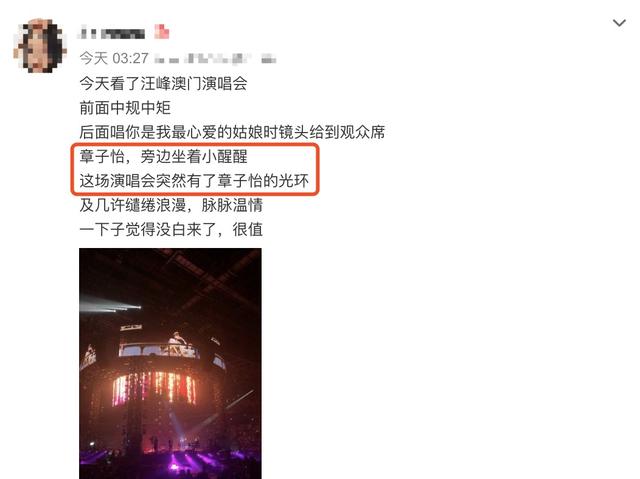Viewport: 640px width, 479px height.
Task: Click the pink badge beside the username
Action: [162, 31]
